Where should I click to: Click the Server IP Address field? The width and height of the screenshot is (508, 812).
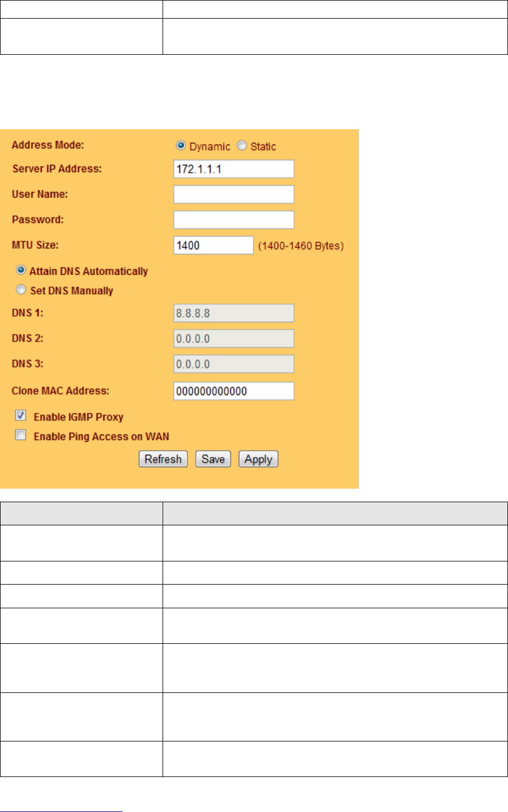(x=234, y=169)
